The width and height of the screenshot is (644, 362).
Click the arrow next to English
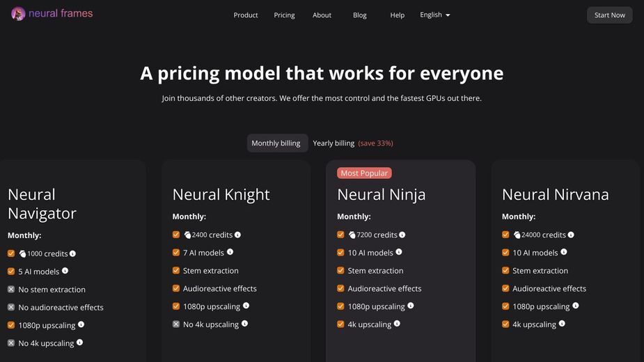[x=448, y=15]
